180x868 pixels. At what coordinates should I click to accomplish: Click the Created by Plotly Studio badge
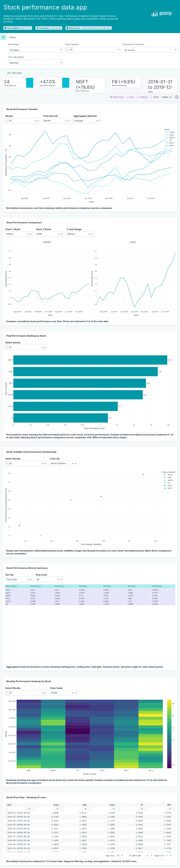coord(49,28)
